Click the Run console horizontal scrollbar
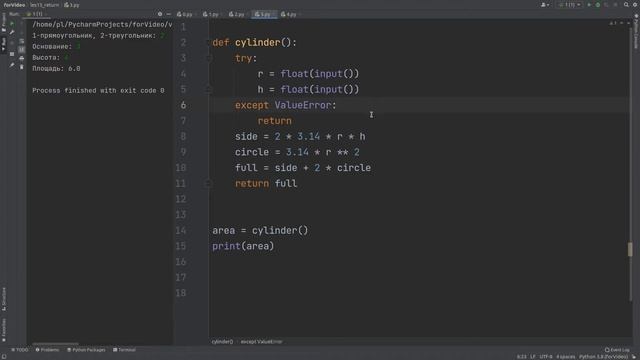 click(x=56, y=344)
